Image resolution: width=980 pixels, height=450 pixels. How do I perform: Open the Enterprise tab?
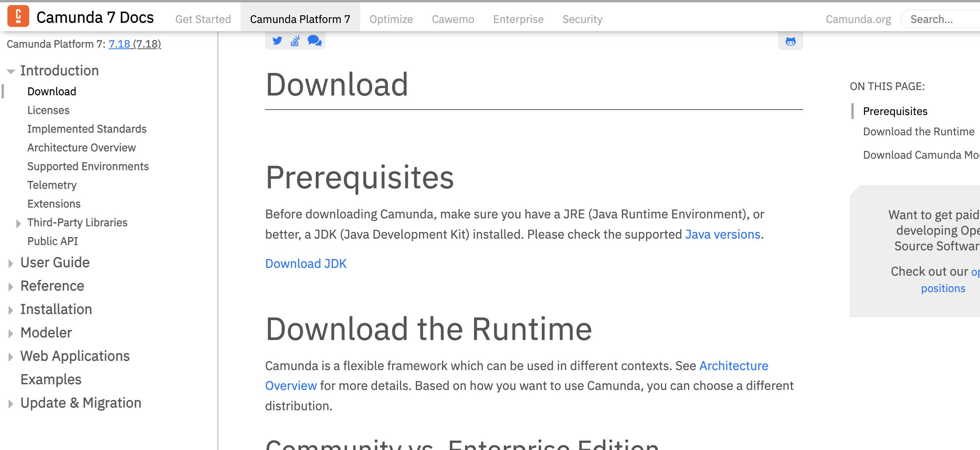[x=518, y=19]
